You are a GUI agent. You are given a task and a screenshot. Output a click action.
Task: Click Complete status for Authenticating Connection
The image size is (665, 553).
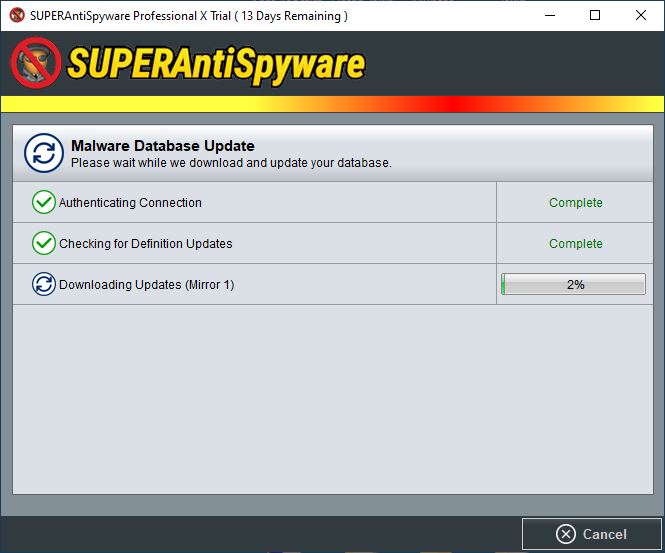tap(576, 203)
